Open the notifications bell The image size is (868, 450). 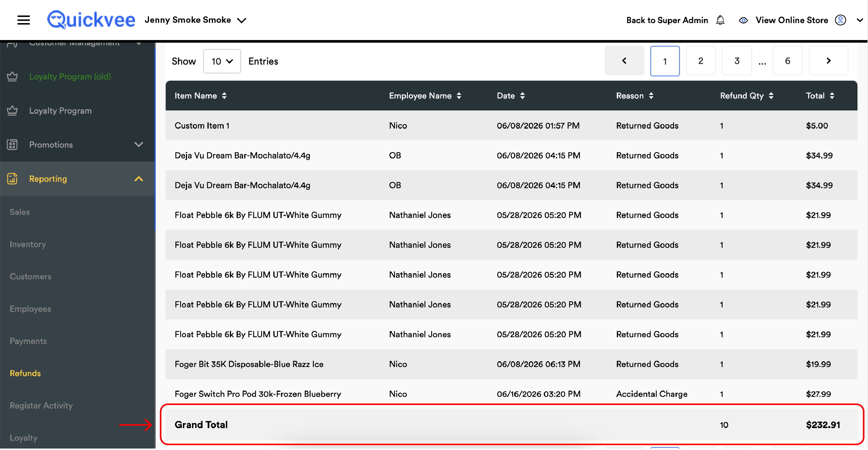coord(720,20)
